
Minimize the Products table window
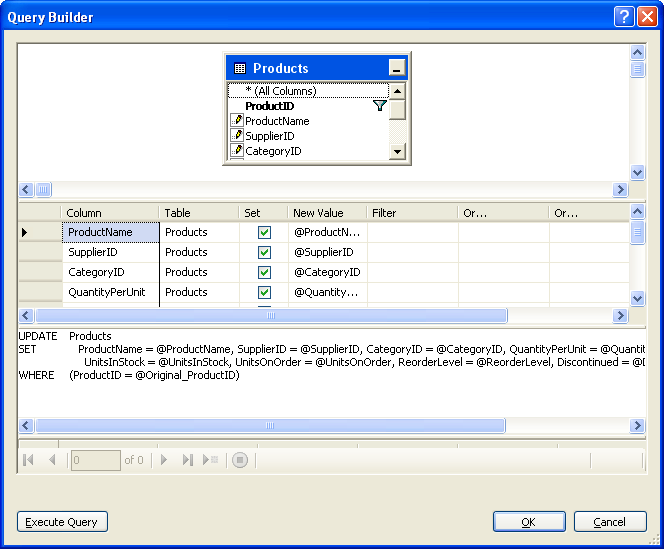tap(397, 69)
